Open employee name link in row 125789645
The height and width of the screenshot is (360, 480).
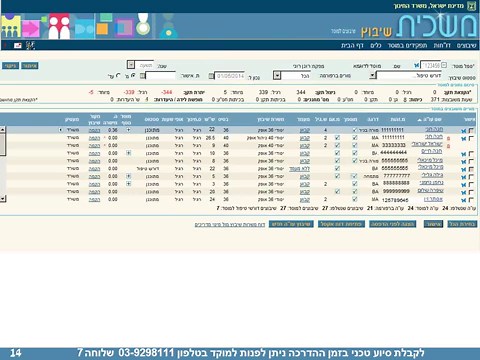pyautogui.click(x=433, y=199)
